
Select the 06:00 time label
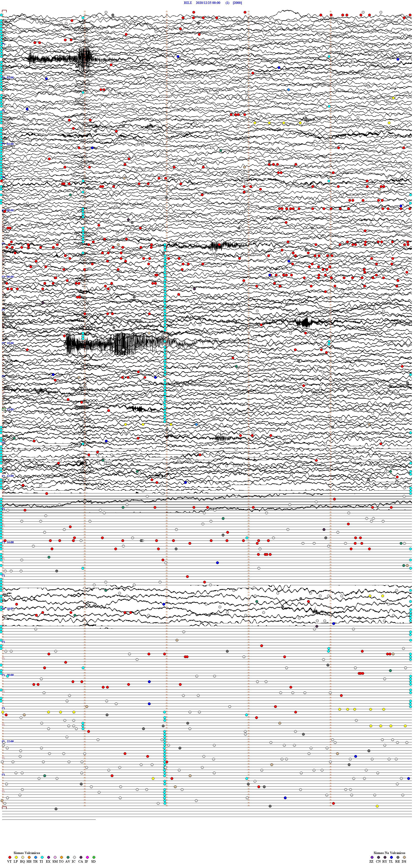point(10,210)
